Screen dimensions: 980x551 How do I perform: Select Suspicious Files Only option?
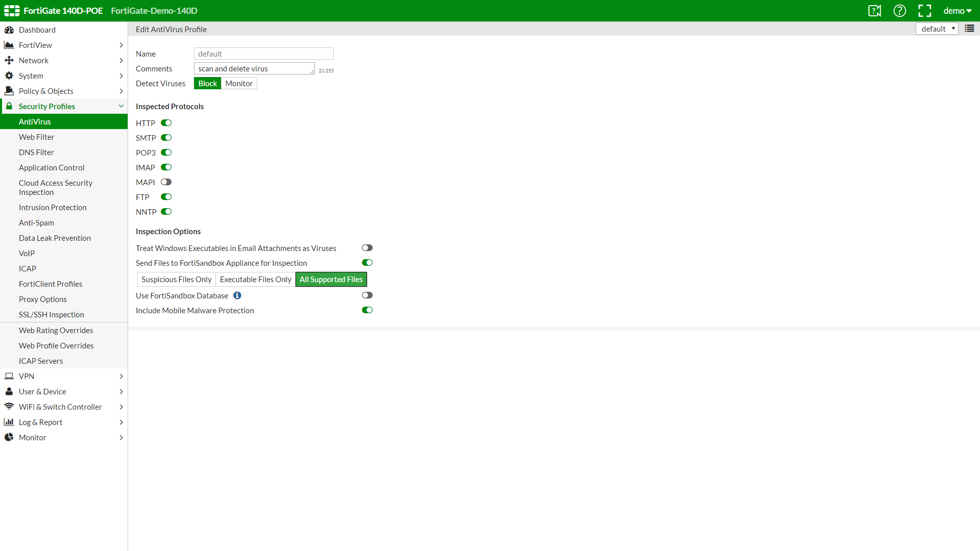[x=176, y=280]
